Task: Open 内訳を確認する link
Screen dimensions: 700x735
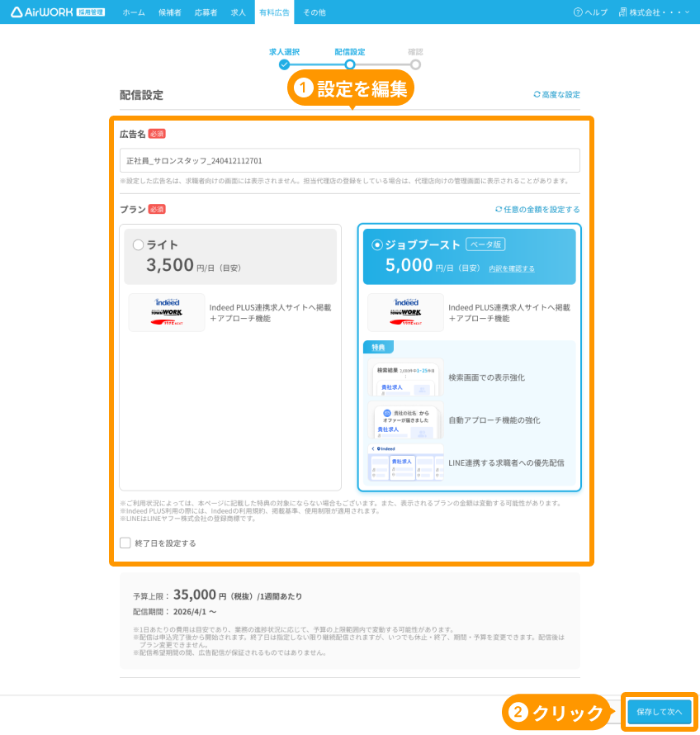Action: [x=512, y=268]
